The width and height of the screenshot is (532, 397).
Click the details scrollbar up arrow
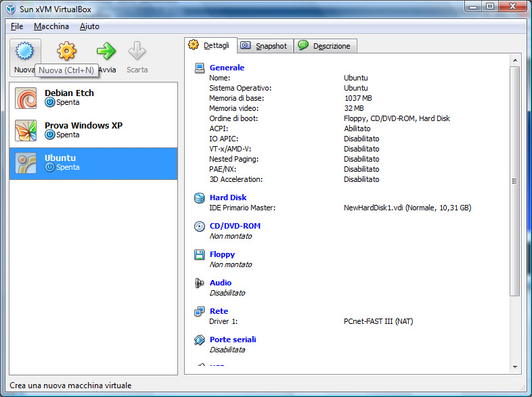[x=515, y=60]
